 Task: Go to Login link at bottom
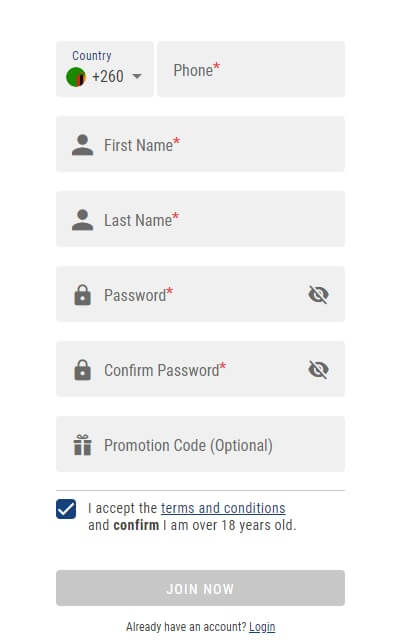pos(262,627)
